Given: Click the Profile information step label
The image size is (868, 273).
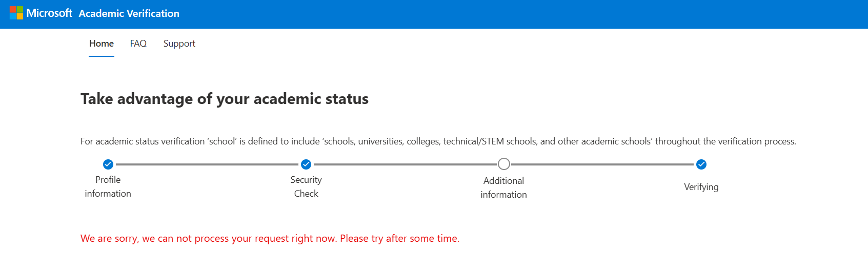Looking at the screenshot, I should pos(108,186).
